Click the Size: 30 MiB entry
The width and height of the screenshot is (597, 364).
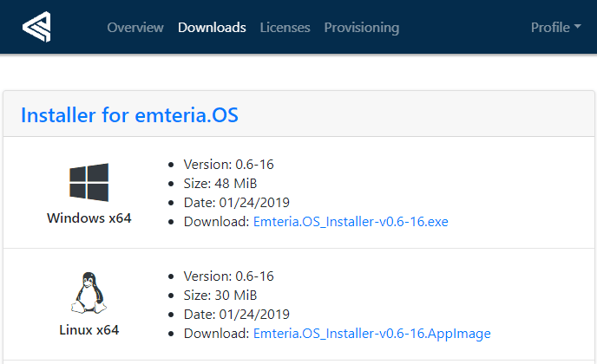click(220, 296)
